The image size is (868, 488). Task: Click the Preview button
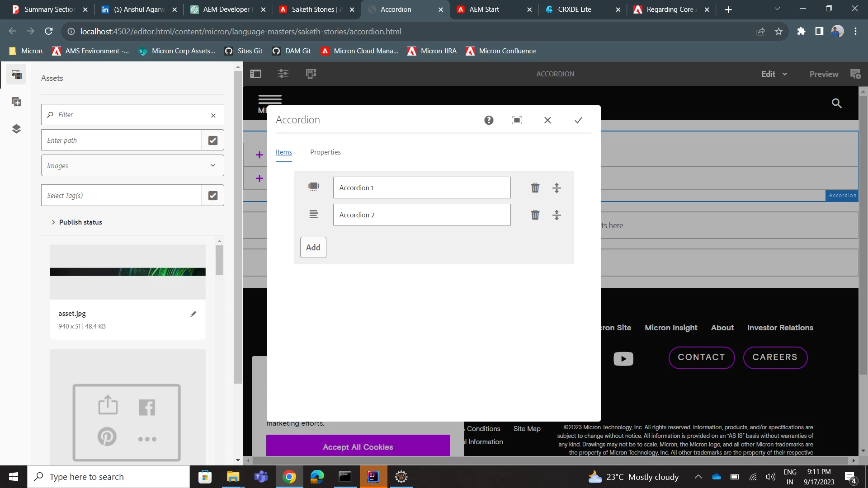(823, 74)
